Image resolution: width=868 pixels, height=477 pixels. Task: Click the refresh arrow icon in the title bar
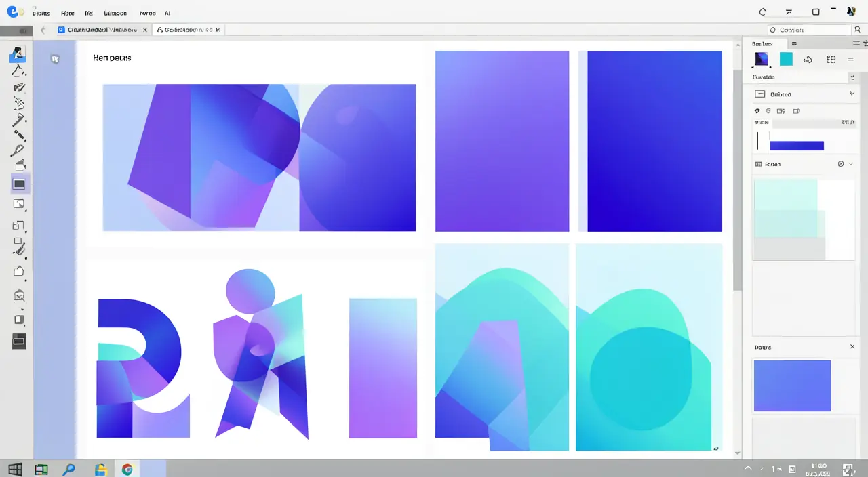tap(762, 12)
